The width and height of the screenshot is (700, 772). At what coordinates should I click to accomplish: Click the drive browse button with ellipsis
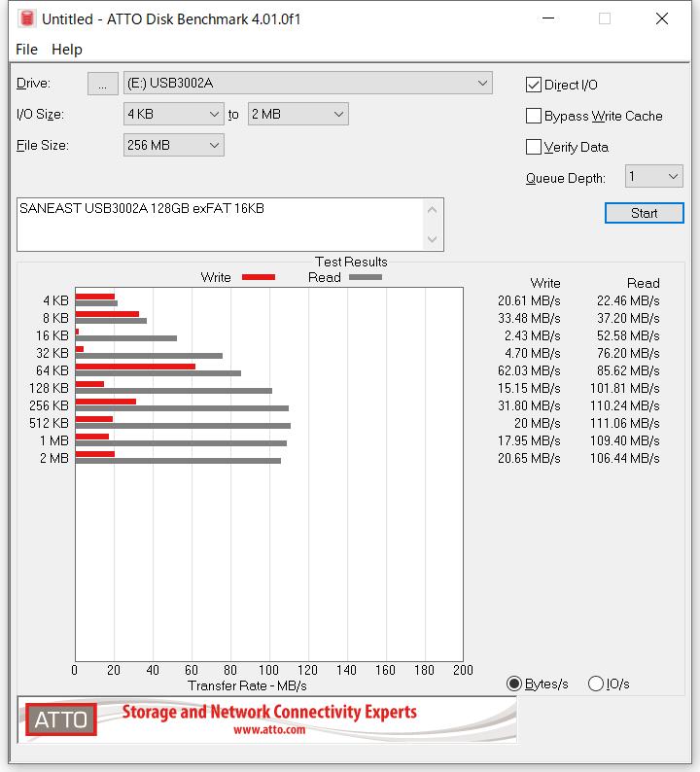(102, 84)
